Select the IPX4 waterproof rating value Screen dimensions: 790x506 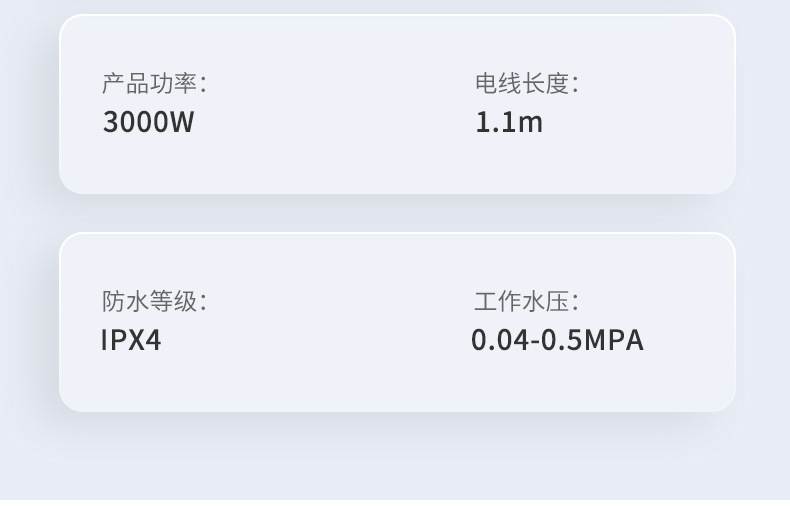coord(131,340)
